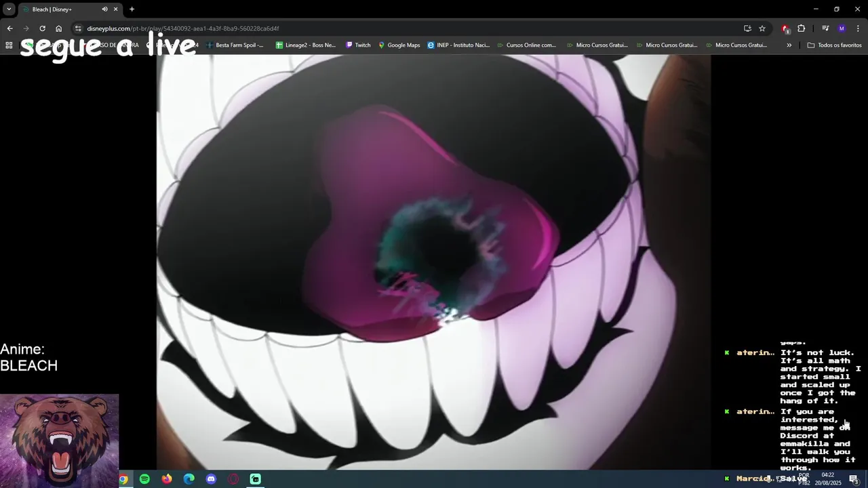Open the Besta Farm Spoil bookmark
868x488 pixels.
[235, 45]
